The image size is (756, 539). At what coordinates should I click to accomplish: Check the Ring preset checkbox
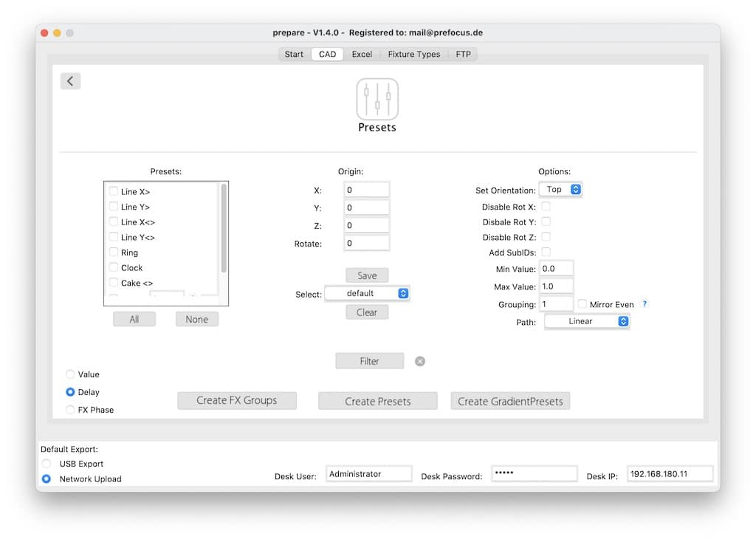click(114, 253)
